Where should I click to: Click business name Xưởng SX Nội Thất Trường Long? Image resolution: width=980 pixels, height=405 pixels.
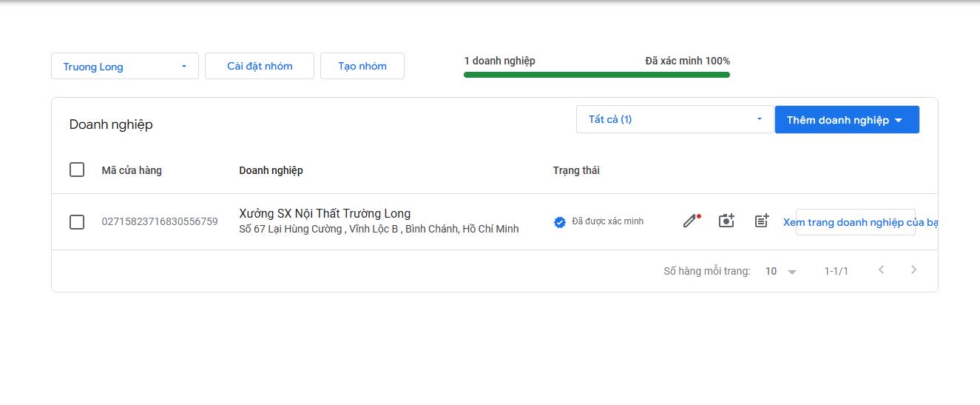click(x=325, y=214)
